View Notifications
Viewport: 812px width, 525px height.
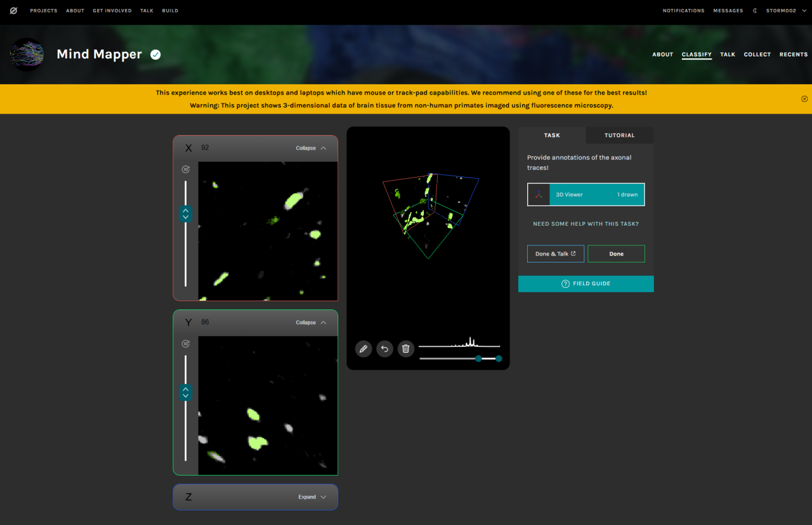point(684,11)
